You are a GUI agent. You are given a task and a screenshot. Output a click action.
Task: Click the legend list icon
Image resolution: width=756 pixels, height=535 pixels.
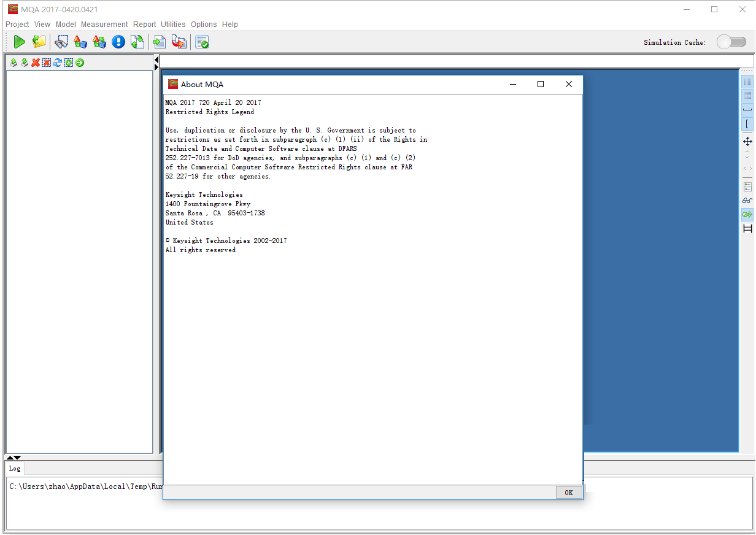pos(747,187)
